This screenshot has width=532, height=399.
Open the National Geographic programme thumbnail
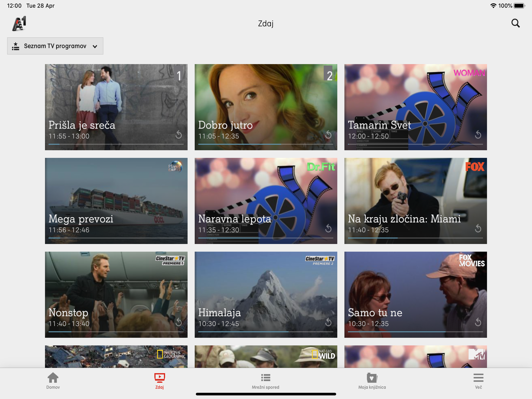(x=116, y=356)
